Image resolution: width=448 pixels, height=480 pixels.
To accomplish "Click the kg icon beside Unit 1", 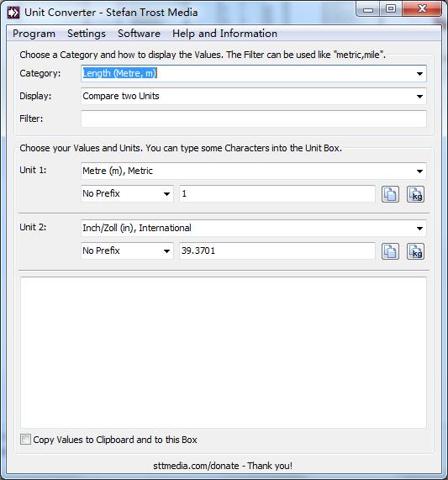I will (x=415, y=194).
